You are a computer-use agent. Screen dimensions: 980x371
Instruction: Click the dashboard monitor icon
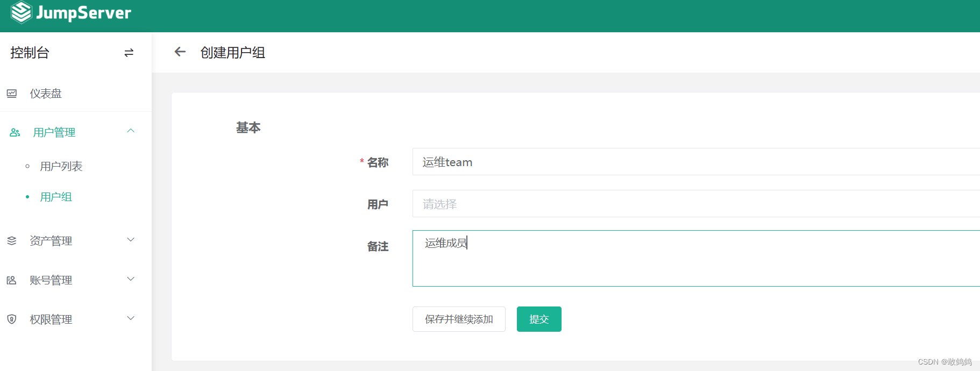12,94
